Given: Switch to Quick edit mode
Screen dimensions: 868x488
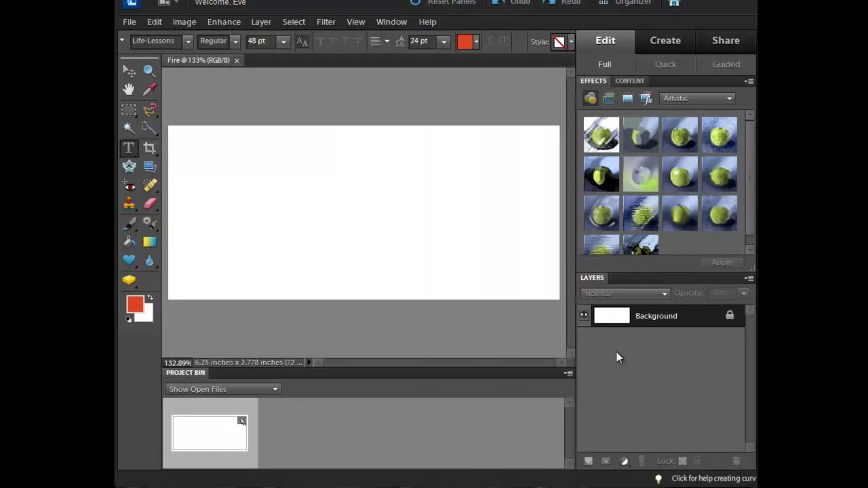Looking at the screenshot, I should (x=665, y=64).
